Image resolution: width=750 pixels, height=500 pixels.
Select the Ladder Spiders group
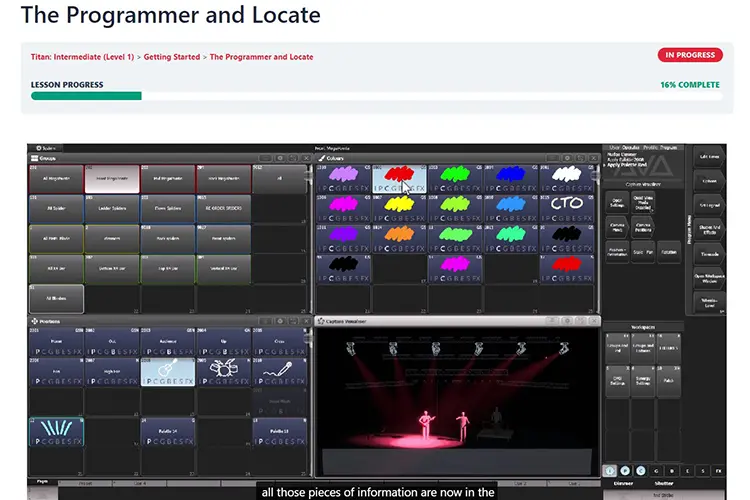(x=112, y=209)
